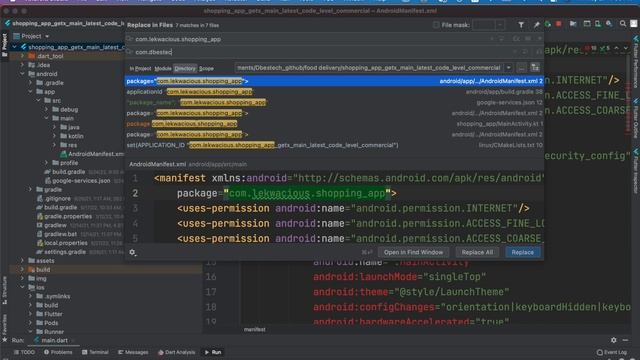This screenshot has height=360, width=640.
Task: Open AndroidManifest.xml in project tree
Action: 92,154
